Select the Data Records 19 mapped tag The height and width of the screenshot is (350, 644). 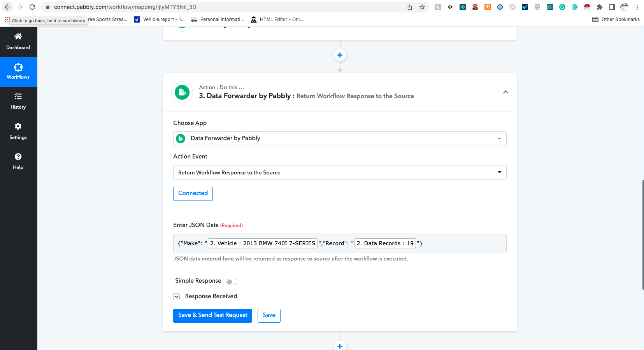coord(385,243)
